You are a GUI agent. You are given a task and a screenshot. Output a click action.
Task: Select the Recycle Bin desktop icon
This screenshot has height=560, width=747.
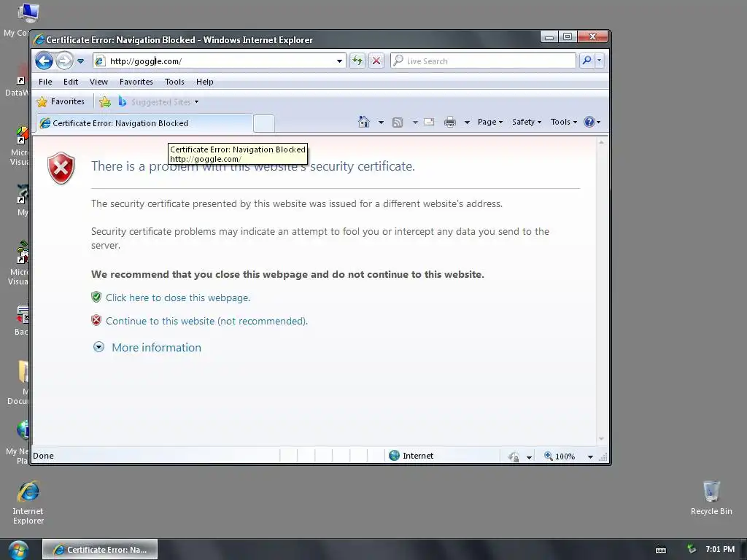(711, 498)
